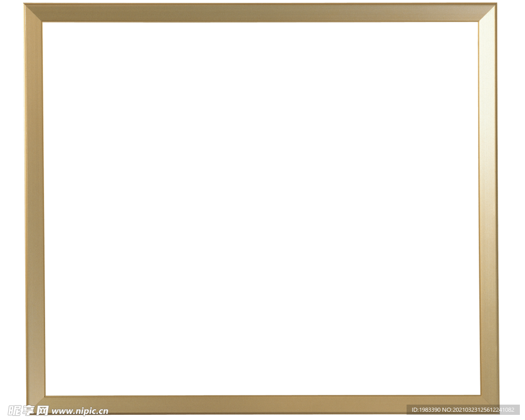Click the top-left mitered corner of frame
Viewport: 525px width, 420px height.
point(33,13)
